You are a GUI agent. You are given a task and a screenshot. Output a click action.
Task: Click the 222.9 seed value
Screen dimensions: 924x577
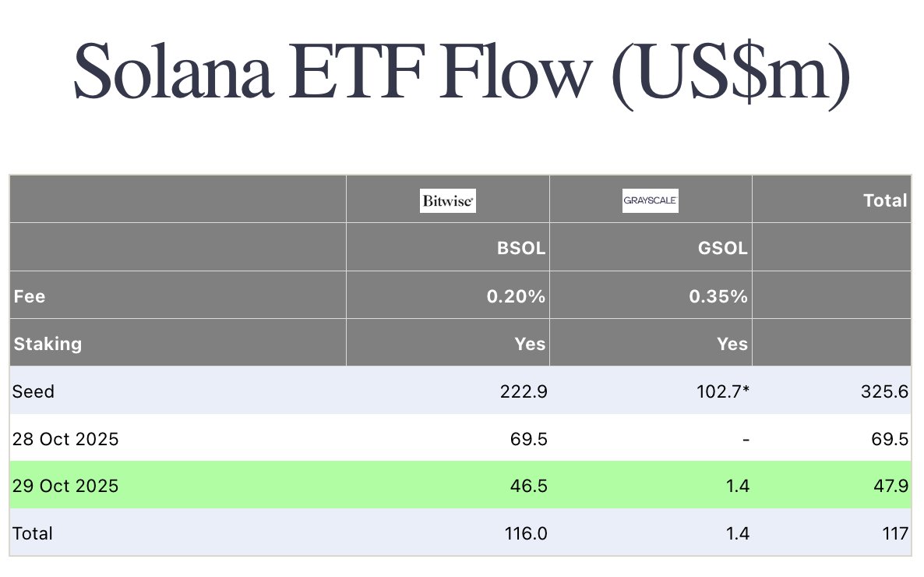click(x=525, y=391)
